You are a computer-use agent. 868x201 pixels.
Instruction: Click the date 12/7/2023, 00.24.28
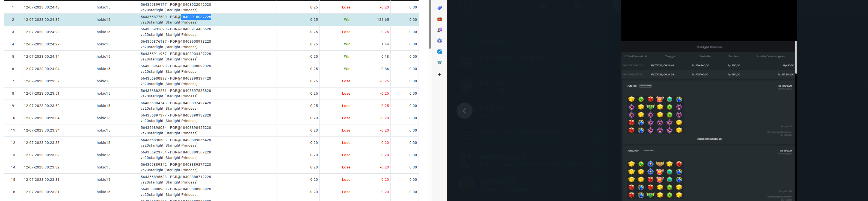click(x=662, y=75)
